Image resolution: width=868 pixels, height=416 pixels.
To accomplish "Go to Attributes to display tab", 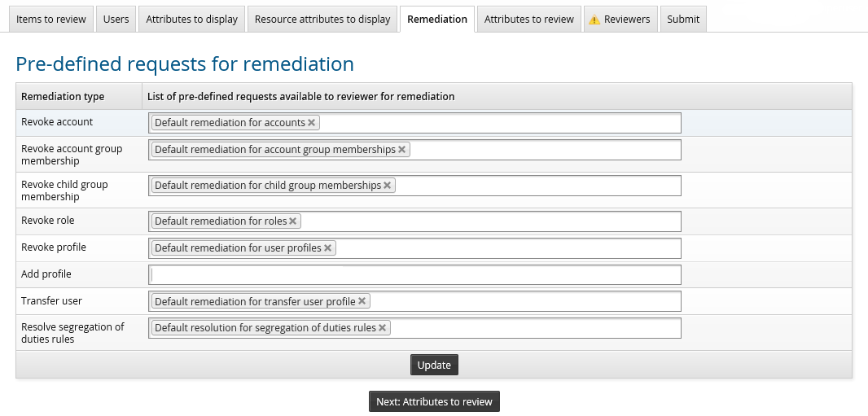I will point(192,20).
